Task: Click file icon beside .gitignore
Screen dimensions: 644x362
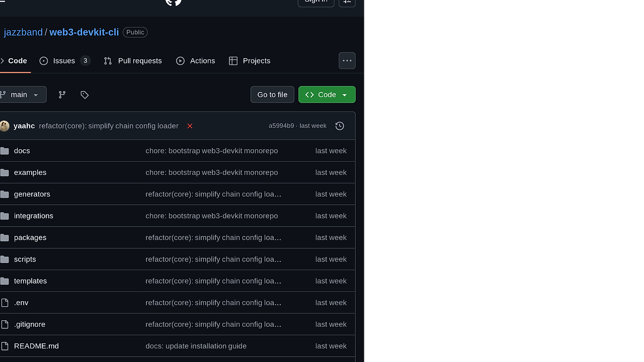Action: pos(5,324)
